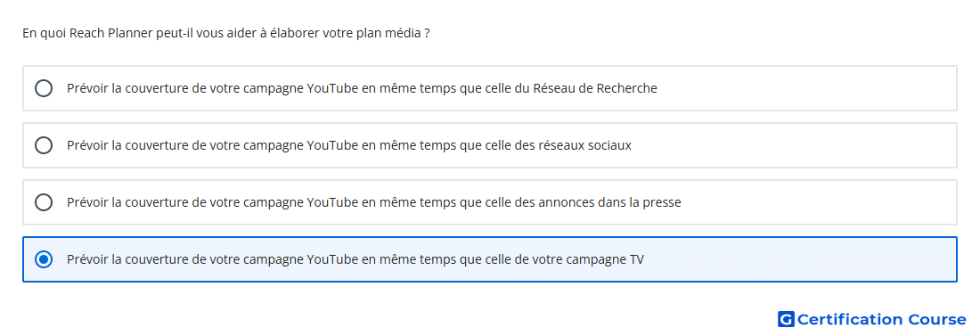Click the answer text ending with réseaux sociaux
Viewport: 980px width, 336px height.
pyautogui.click(x=348, y=145)
